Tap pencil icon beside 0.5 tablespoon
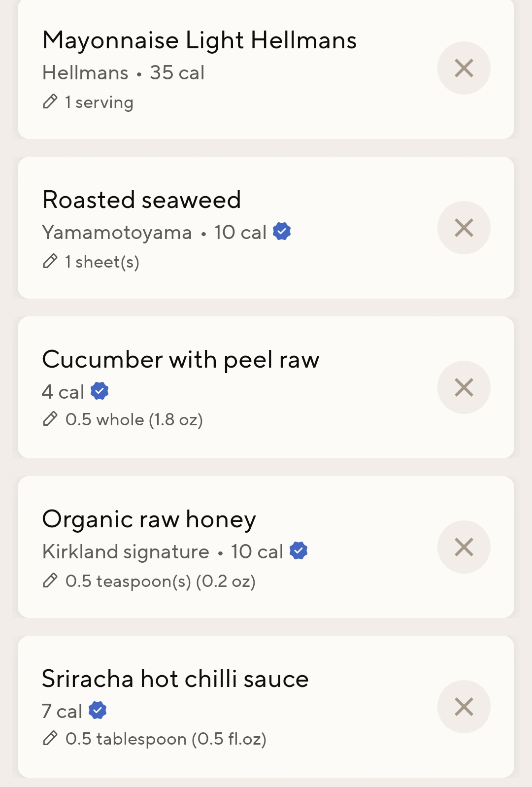 point(50,738)
